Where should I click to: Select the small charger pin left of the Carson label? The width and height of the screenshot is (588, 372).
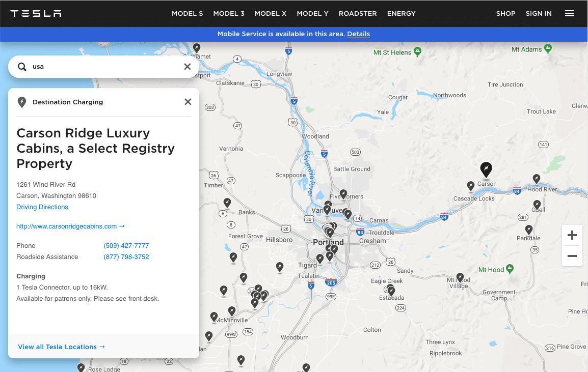coord(471,185)
